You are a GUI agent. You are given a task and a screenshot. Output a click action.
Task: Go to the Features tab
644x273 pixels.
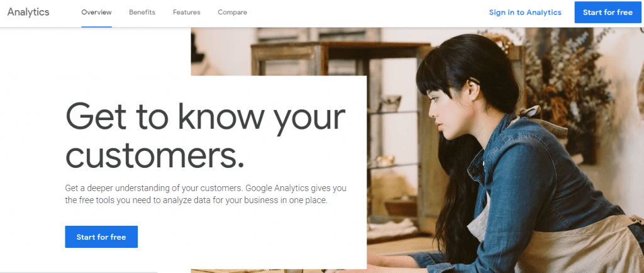186,13
